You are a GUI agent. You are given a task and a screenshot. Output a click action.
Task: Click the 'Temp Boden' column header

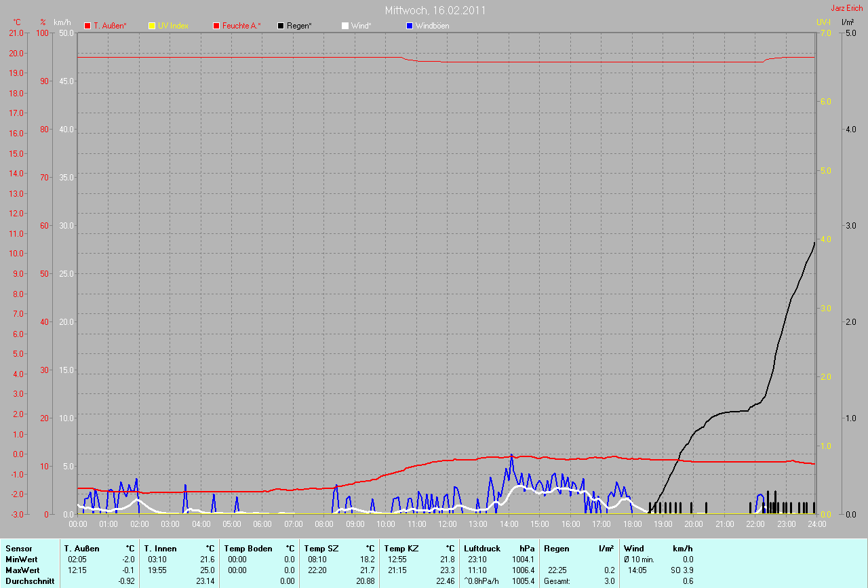tap(248, 548)
